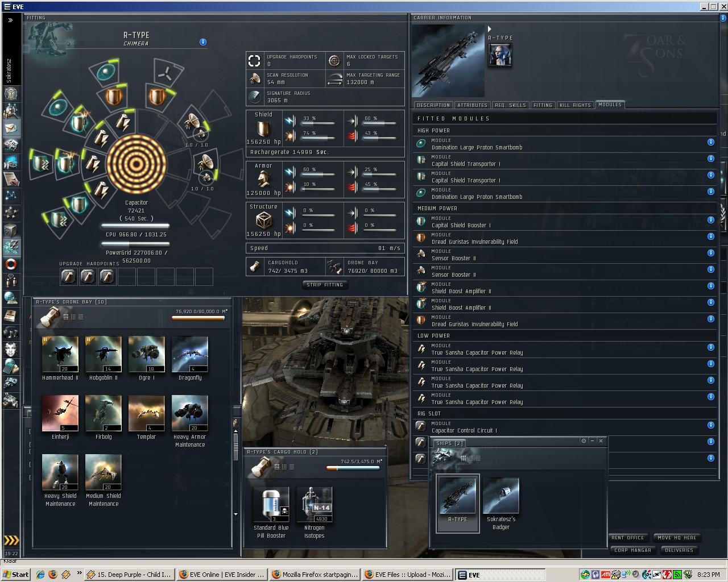Click the 'Rechargerate 14999 Sec.' text
The height and width of the screenshot is (582, 728).
tap(289, 152)
